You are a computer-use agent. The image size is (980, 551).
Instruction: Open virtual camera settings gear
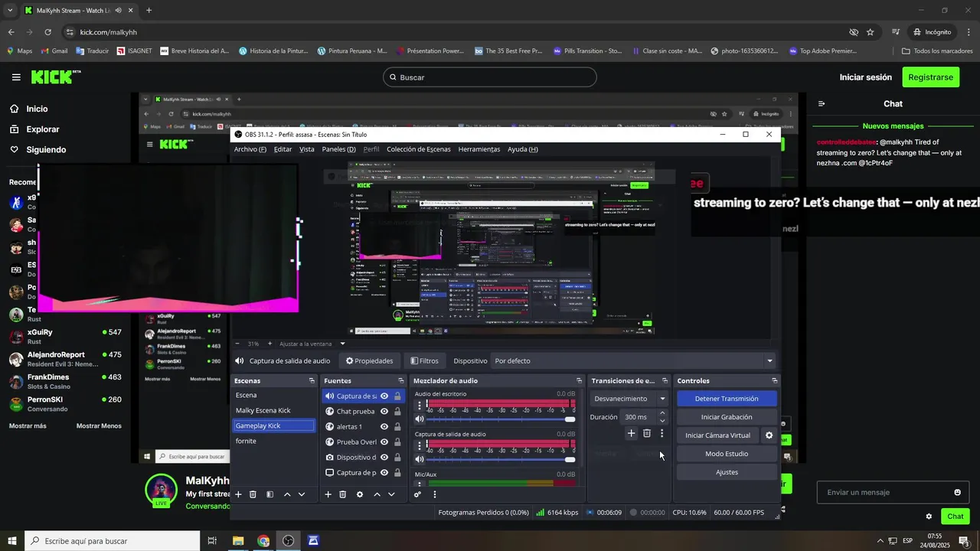769,435
